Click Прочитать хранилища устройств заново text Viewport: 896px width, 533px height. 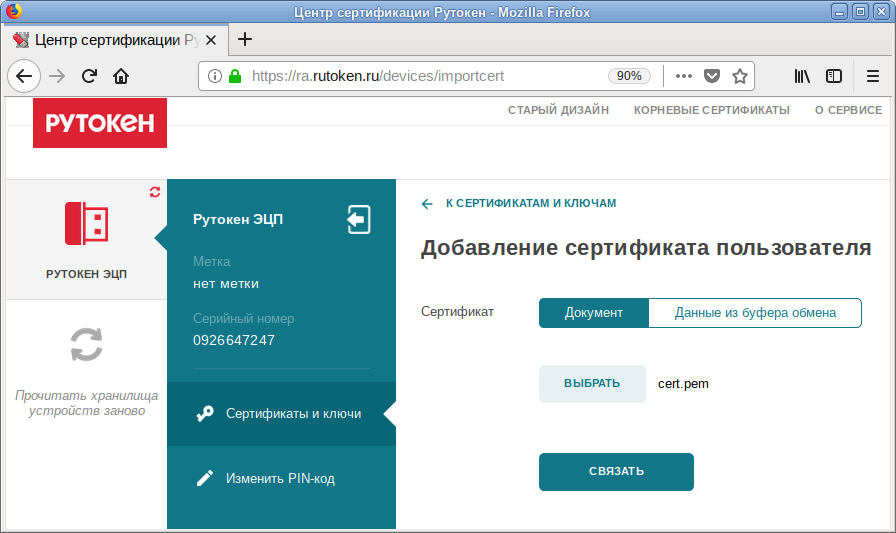click(86, 403)
